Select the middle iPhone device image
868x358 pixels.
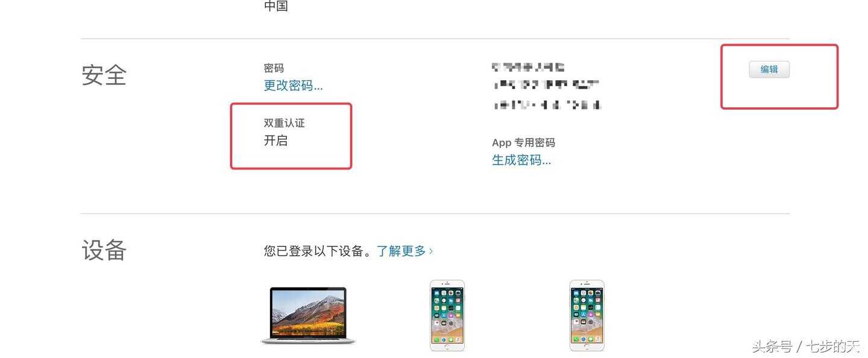447,315
